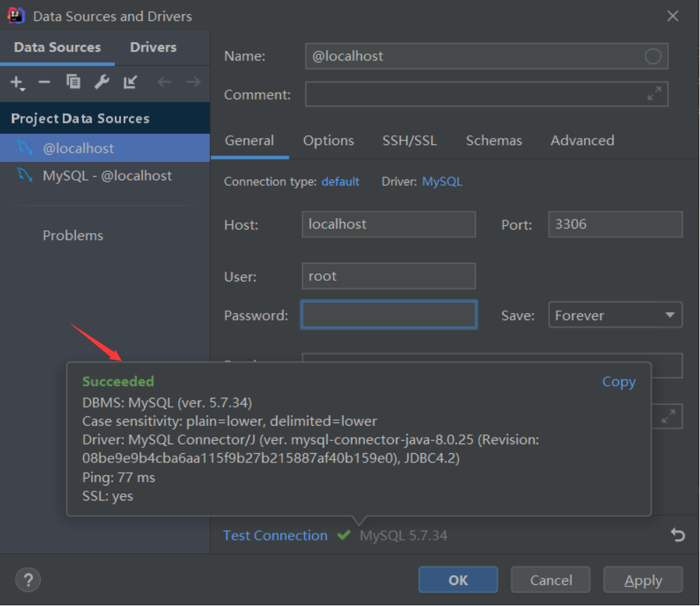Click into the Comment input field
This screenshot has height=606, width=700.
pos(487,94)
